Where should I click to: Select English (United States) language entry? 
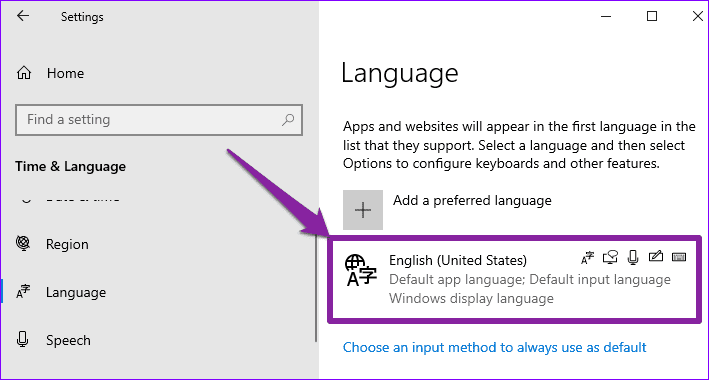515,279
